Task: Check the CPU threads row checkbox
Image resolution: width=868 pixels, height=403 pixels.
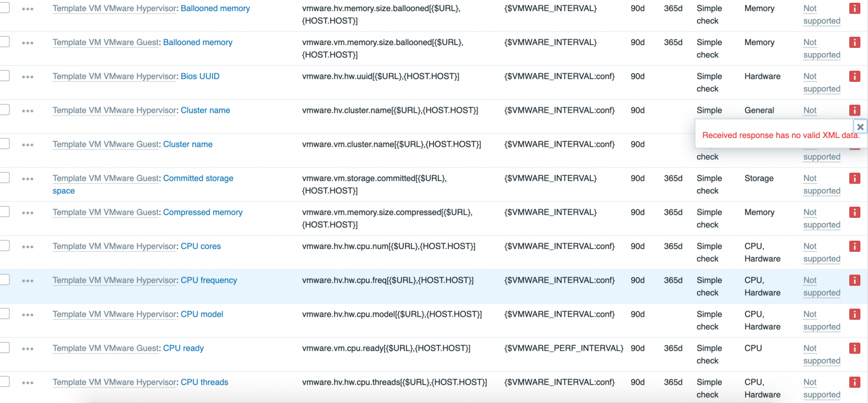Action: tap(4, 382)
